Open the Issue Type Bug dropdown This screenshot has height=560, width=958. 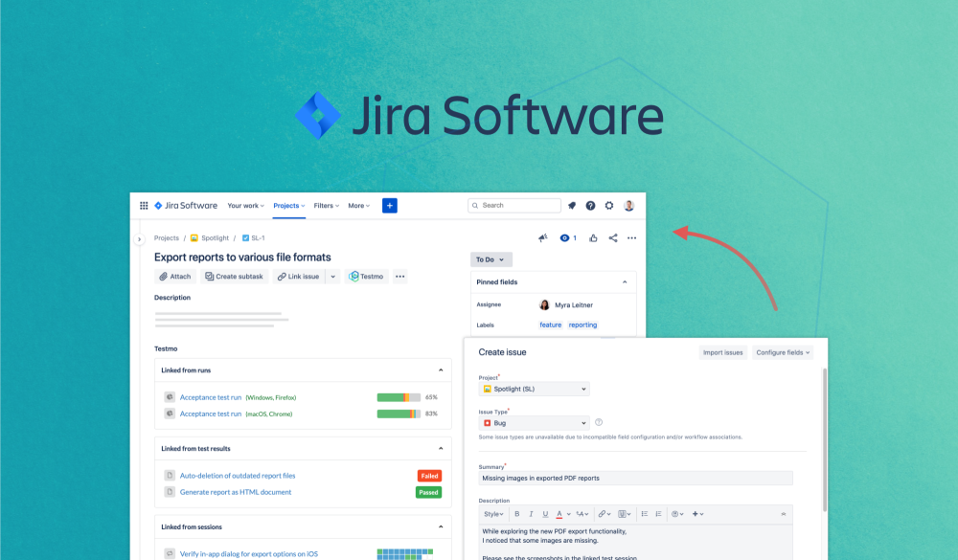pyautogui.click(x=534, y=423)
